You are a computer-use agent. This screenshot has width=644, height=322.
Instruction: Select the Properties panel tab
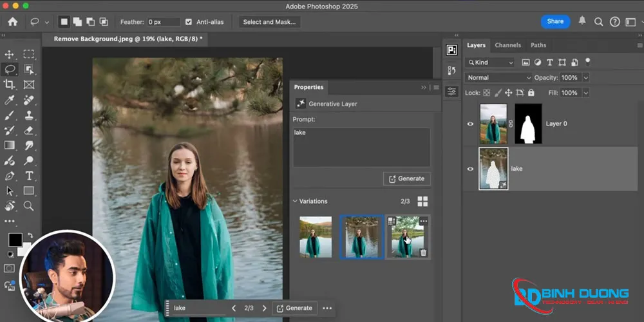click(x=308, y=87)
